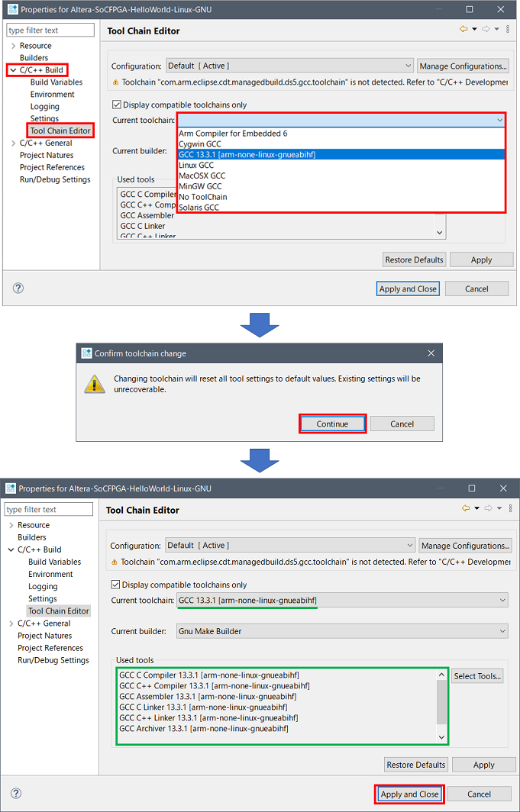520x812 pixels.
Task: Click the help question mark in bottom Properties window
Action: tap(16, 794)
